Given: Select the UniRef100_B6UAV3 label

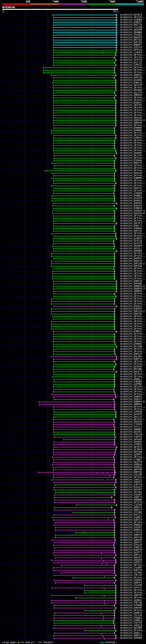Looking at the screenshot, I should 131,37.
